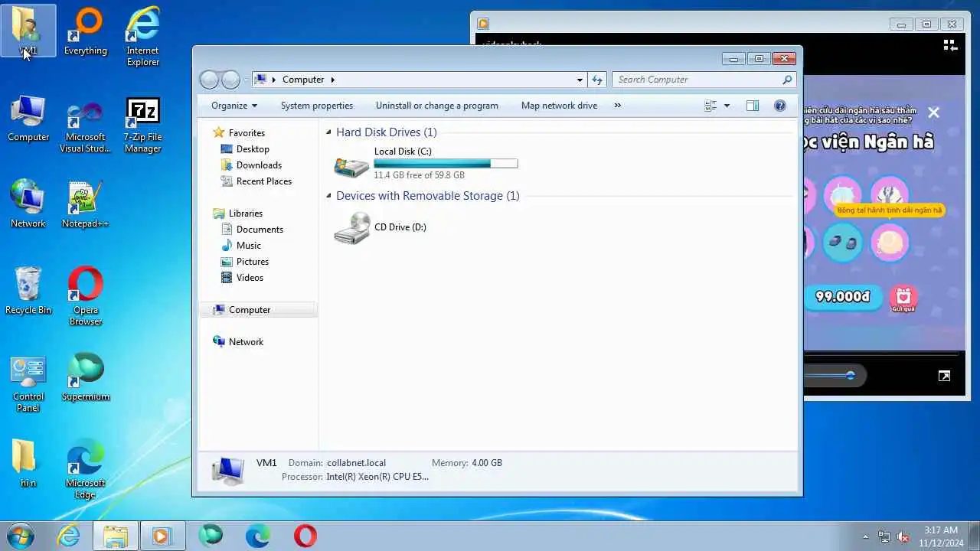Open the Everything desktop shortcut

pyautogui.click(x=86, y=31)
